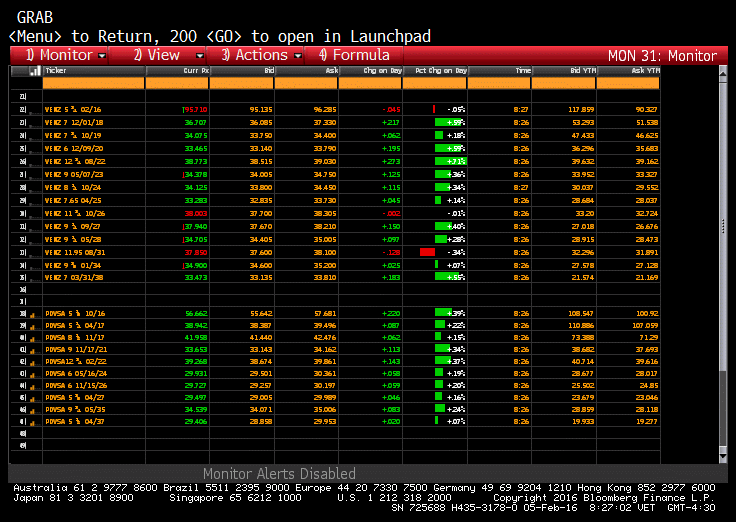Expand the View menu dropdown arrow
Viewport: 736px width, 522px height.
200,56
